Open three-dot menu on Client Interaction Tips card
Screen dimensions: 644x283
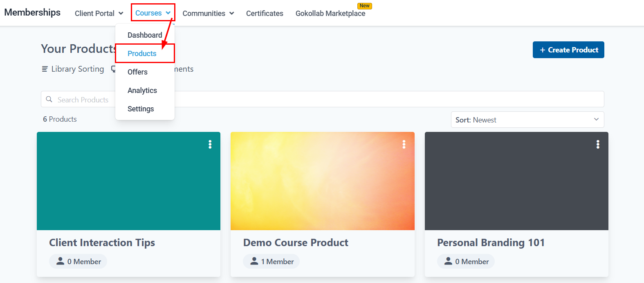tap(210, 144)
